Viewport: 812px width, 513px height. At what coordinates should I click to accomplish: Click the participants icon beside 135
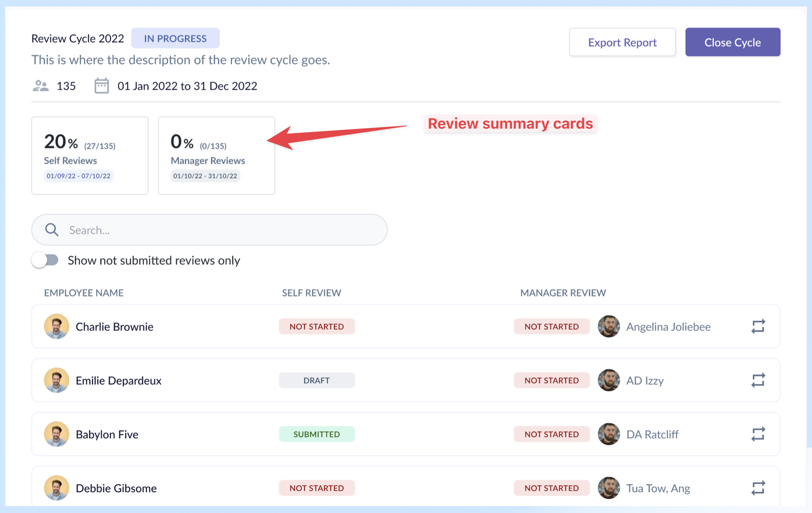41,86
